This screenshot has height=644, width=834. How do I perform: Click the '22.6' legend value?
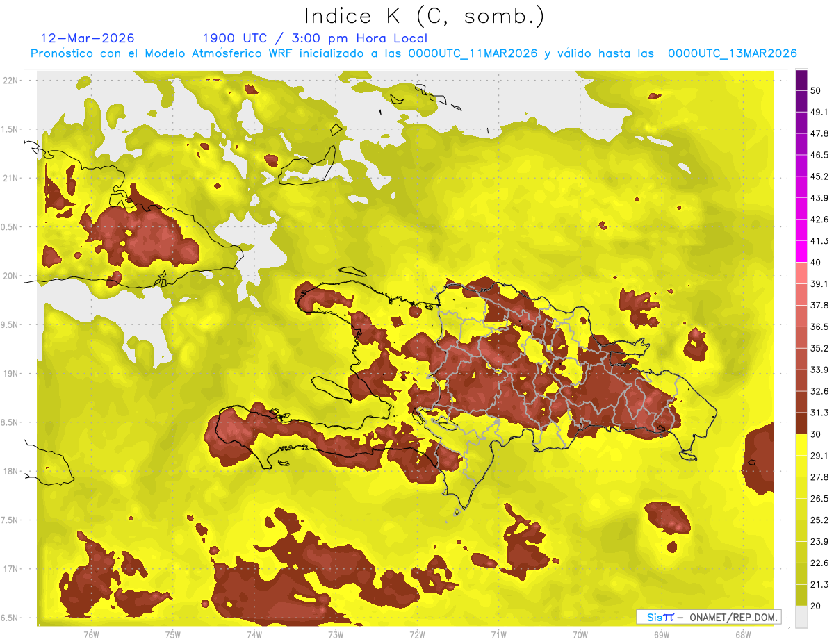point(819,563)
